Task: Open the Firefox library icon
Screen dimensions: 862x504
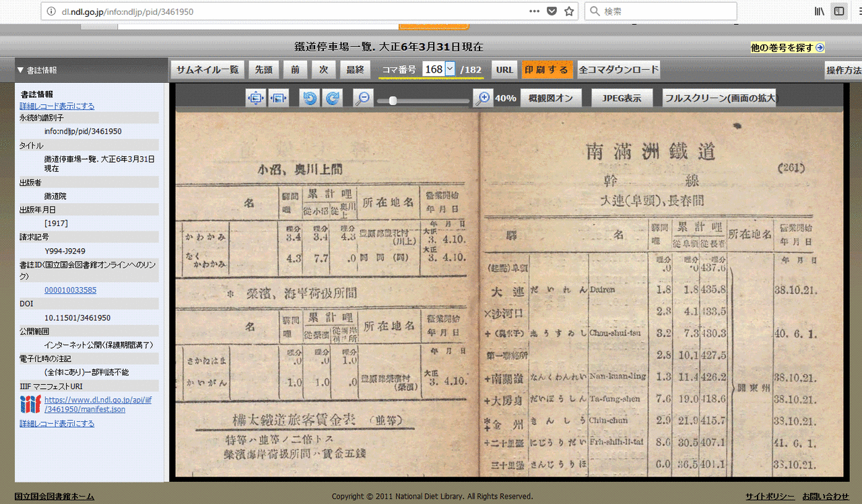Action: (820, 11)
